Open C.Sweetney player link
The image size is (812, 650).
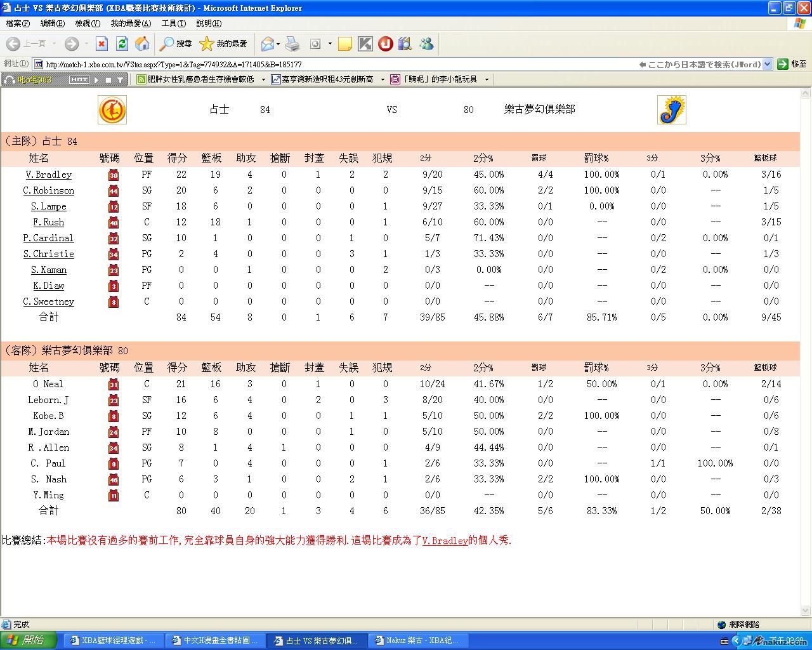tap(49, 302)
